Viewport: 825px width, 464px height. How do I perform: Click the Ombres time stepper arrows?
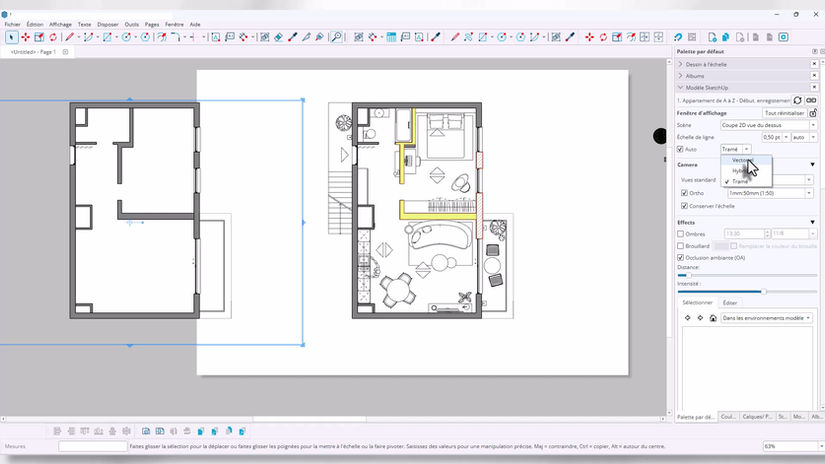(767, 234)
